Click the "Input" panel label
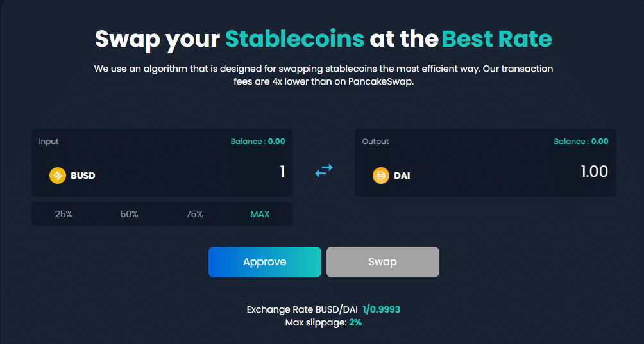This screenshot has height=344, width=644. pos(49,142)
